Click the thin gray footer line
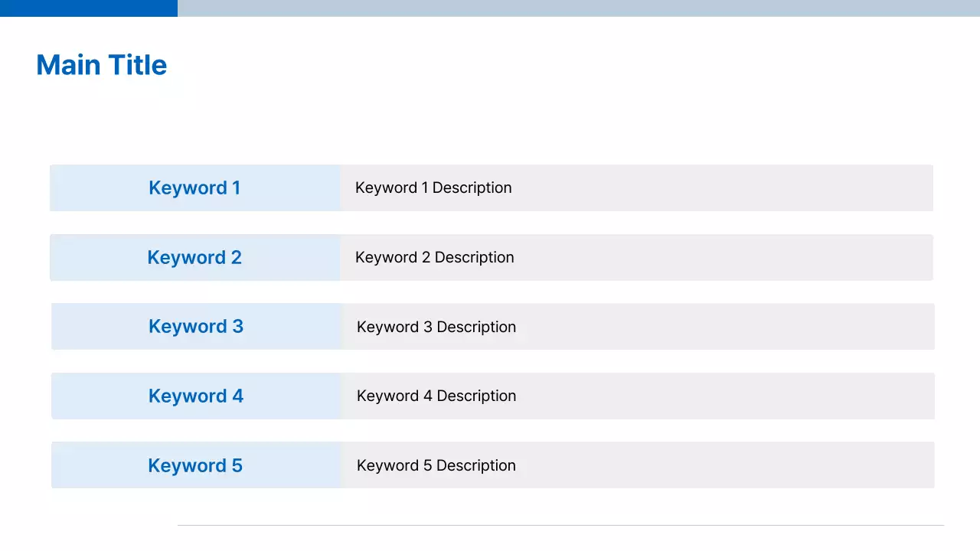 [560, 525]
